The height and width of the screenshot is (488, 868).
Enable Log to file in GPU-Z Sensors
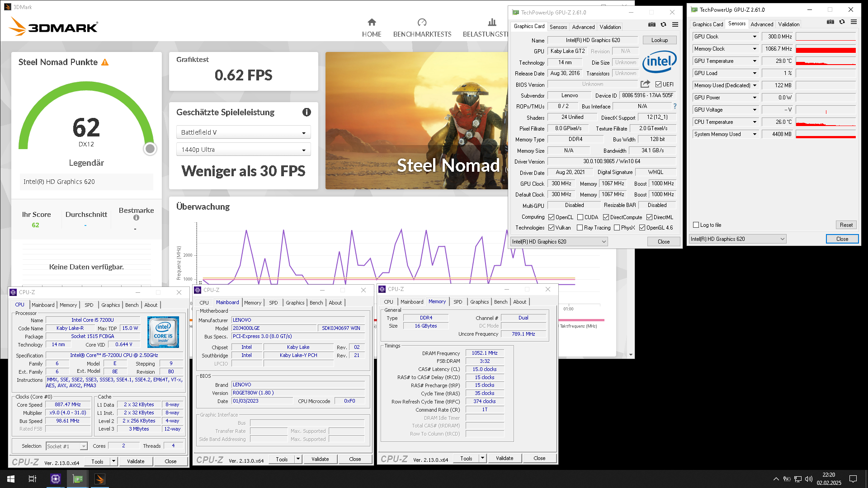coord(696,225)
